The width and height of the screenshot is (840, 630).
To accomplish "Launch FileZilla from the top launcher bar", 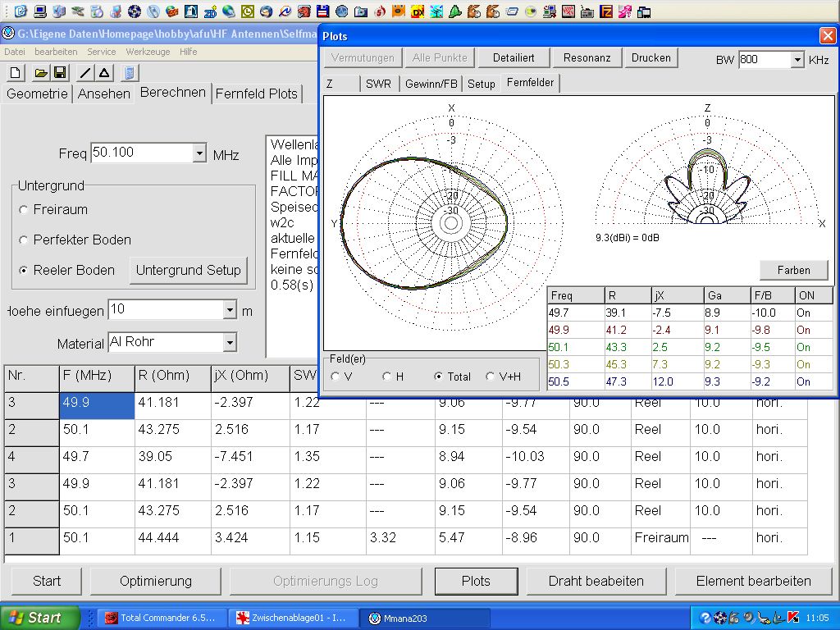I will 606,11.
